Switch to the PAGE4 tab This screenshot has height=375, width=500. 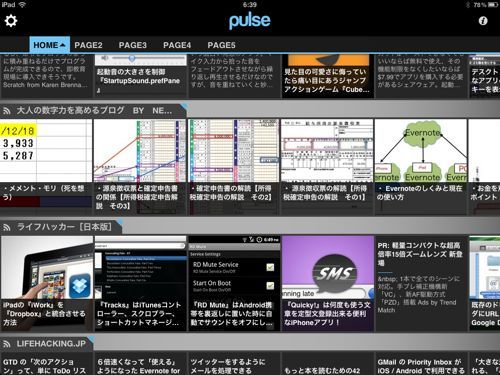point(177,45)
